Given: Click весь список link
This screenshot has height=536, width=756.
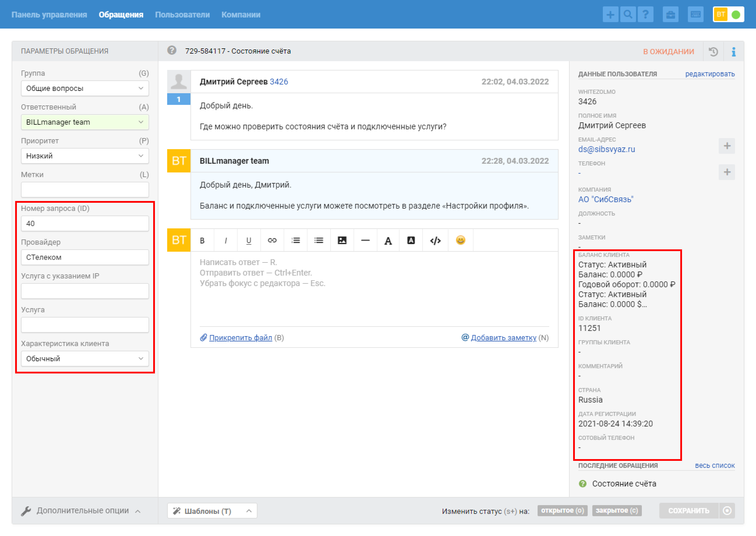Looking at the screenshot, I should coord(715,466).
